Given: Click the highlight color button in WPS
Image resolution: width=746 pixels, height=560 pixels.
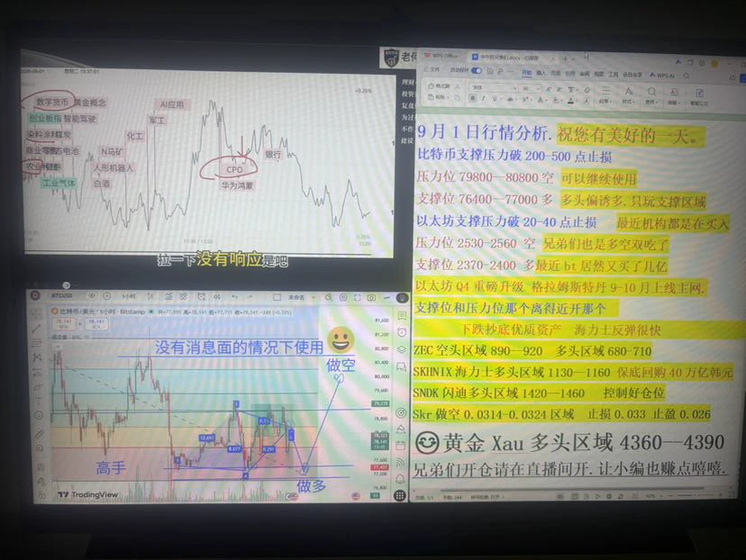Looking at the screenshot, I should 555,99.
